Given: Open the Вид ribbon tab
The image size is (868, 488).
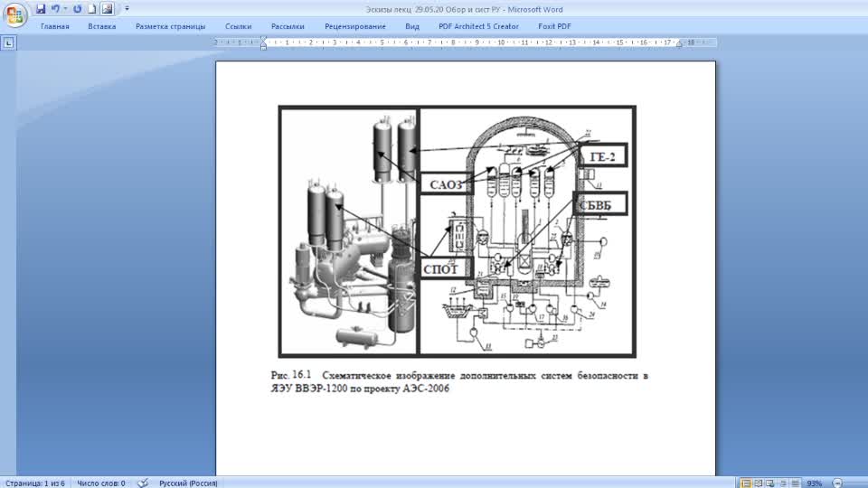Looking at the screenshot, I should tap(412, 26).
